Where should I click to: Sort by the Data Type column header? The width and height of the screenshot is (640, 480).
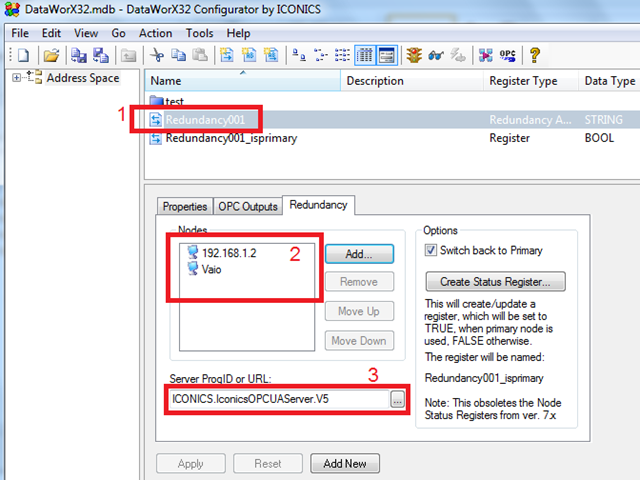coord(609,80)
